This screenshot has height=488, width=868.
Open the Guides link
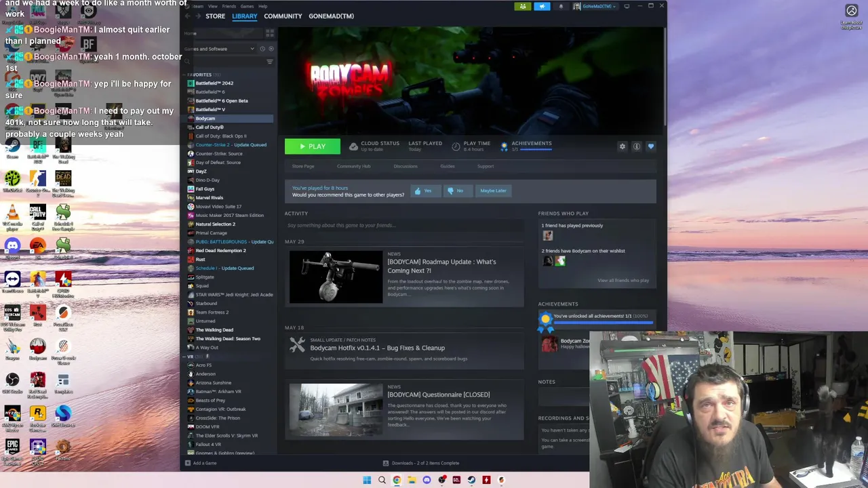(x=448, y=166)
